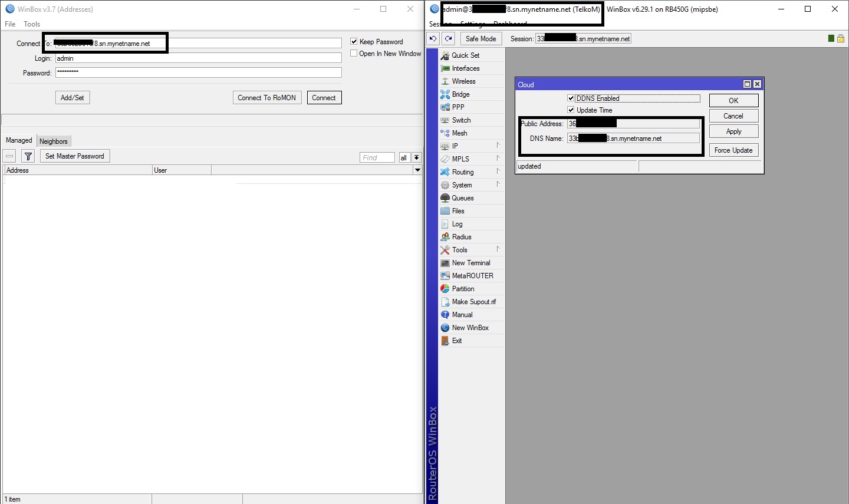Open the Interfaces menu entry
849x504 pixels.
coord(472,68)
